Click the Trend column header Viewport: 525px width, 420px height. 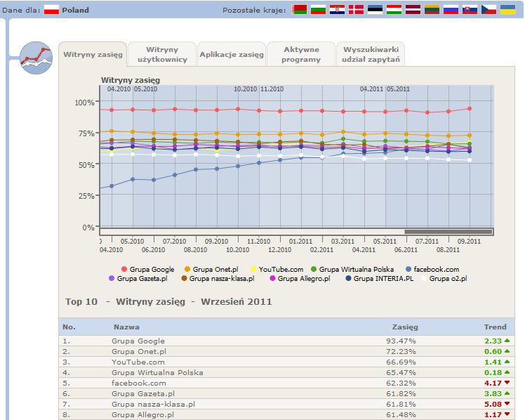click(495, 327)
